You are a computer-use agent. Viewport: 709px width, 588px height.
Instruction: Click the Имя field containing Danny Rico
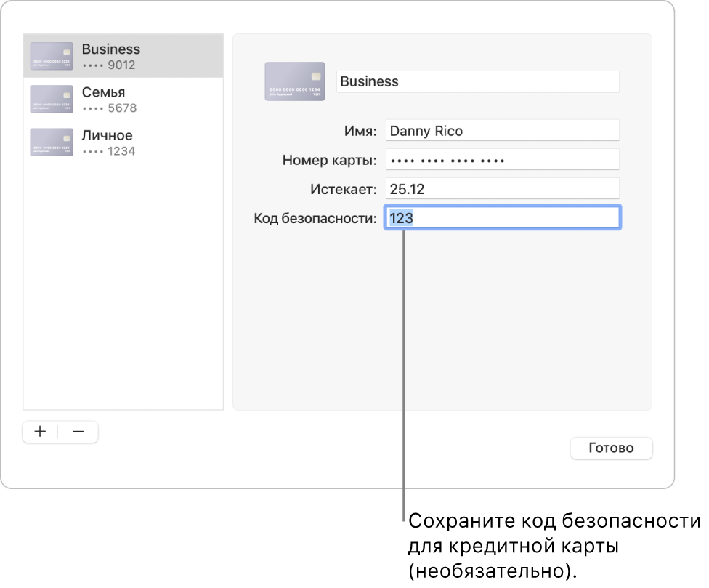click(502, 130)
